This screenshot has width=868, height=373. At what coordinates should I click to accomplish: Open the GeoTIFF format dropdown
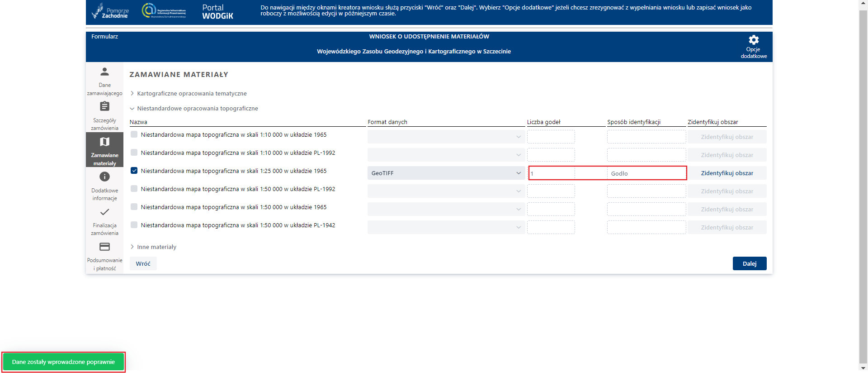[x=446, y=173]
